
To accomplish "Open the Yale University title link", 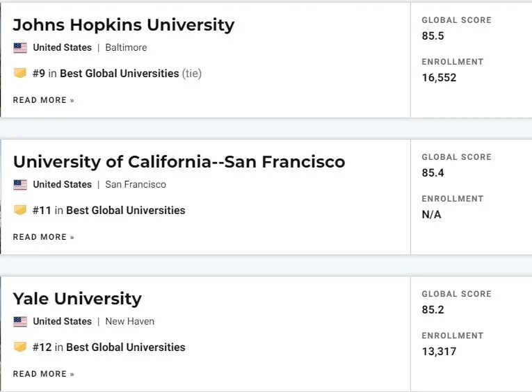I will (x=77, y=299).
